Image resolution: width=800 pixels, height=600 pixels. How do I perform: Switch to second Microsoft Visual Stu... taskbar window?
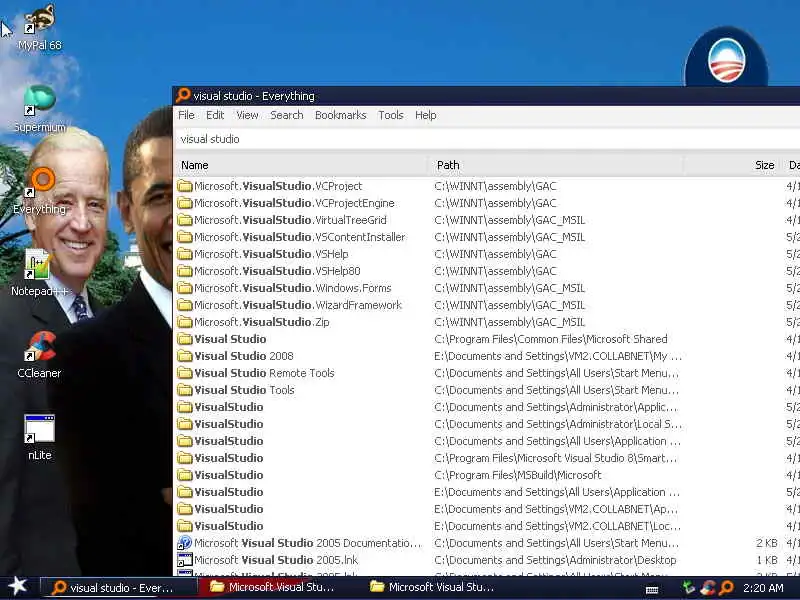point(437,587)
